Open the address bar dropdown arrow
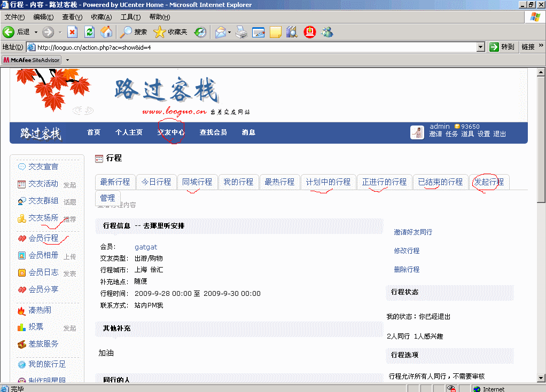 480,47
